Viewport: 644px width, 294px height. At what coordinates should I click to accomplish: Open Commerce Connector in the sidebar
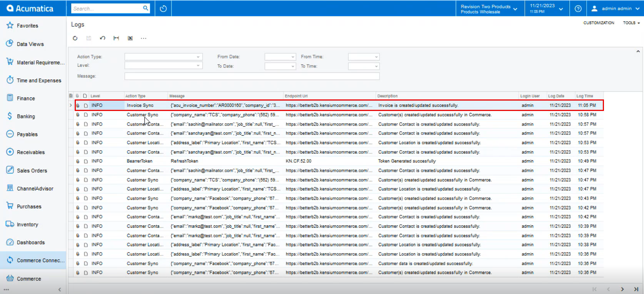click(x=33, y=260)
